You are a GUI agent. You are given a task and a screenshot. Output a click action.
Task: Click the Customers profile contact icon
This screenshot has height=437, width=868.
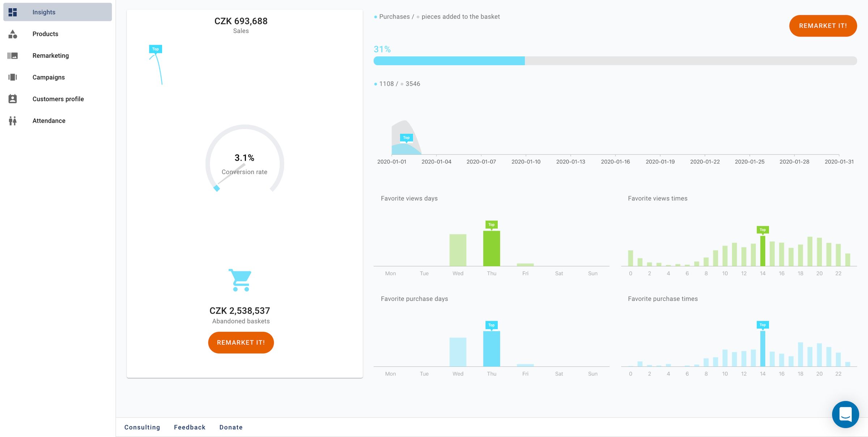click(x=13, y=99)
